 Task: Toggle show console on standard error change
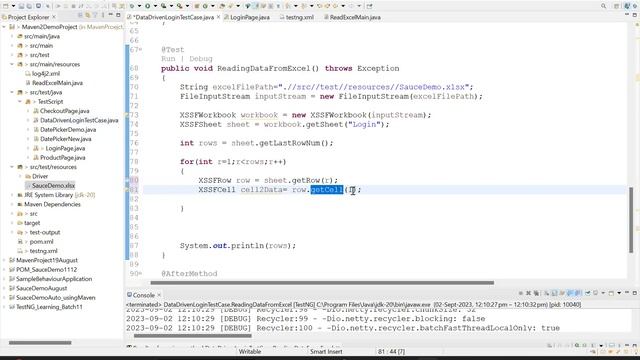pos(578,293)
